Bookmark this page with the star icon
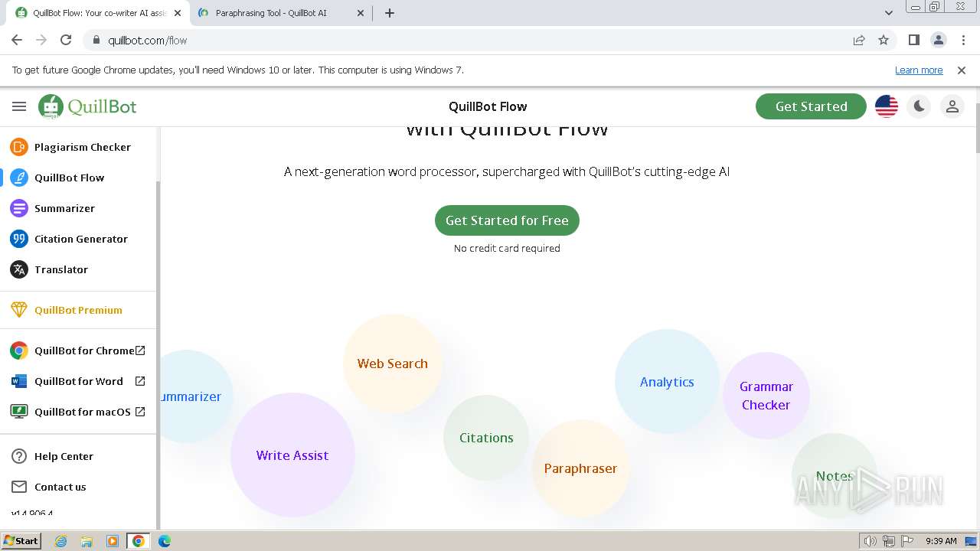Screen dimensions: 980x551 coord(884,40)
